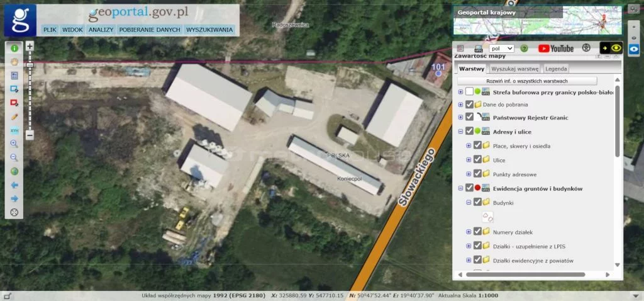
Task: Expand Dane do pobrania node
Action: 460,105
